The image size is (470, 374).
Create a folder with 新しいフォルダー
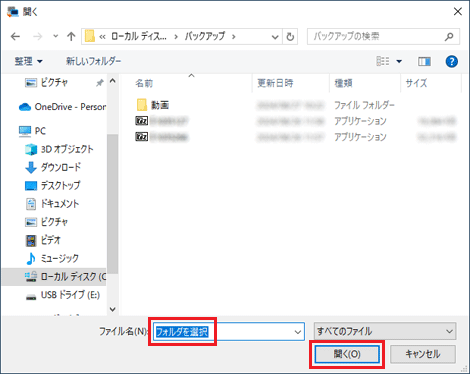93,61
